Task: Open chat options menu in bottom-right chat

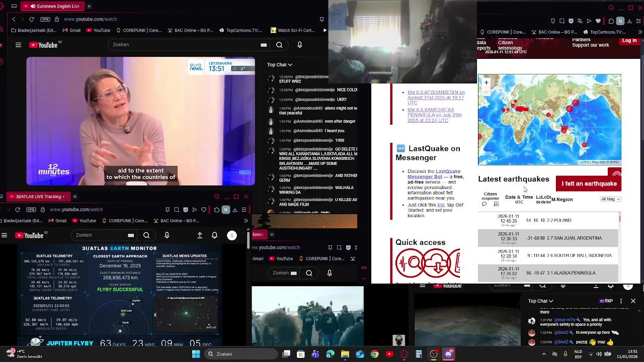Action: (621, 301)
